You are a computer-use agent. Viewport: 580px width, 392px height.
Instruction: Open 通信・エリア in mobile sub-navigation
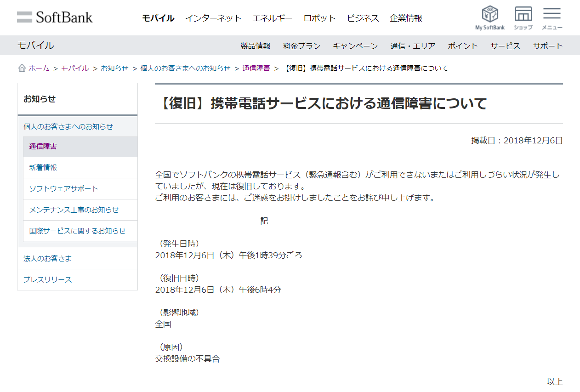[413, 46]
